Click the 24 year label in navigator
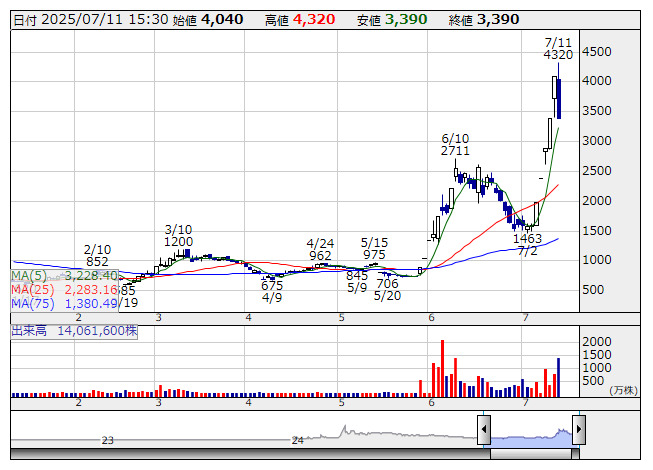The width and height of the screenshot is (653, 470). [x=297, y=440]
